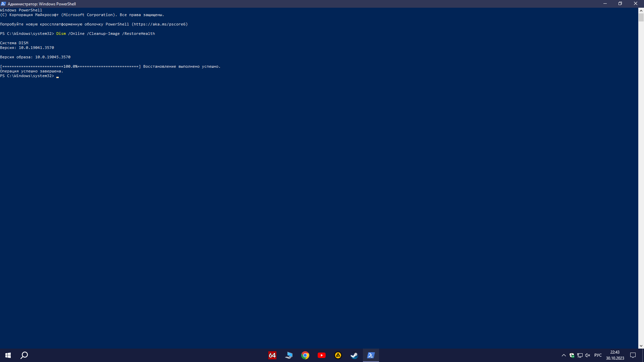Open the PowerShell window system menu icon
Image resolution: width=644 pixels, height=362 pixels.
[x=3, y=4]
